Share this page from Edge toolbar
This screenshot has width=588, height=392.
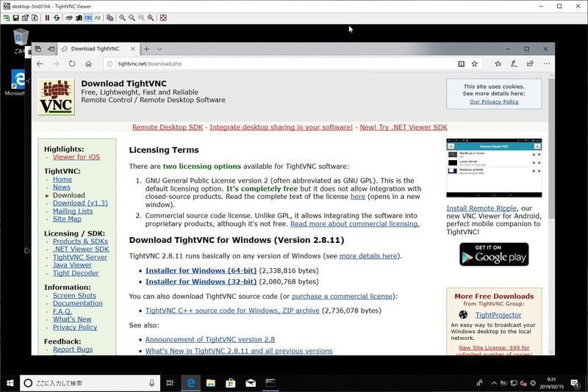[x=530, y=64]
